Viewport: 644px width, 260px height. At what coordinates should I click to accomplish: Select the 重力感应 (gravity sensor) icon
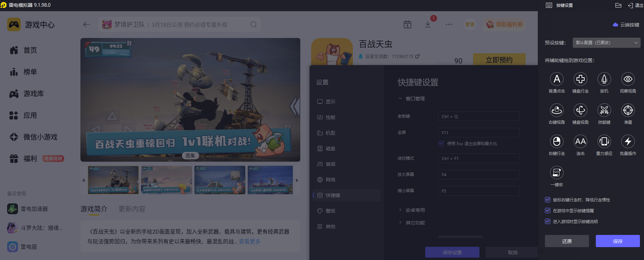coord(604,141)
